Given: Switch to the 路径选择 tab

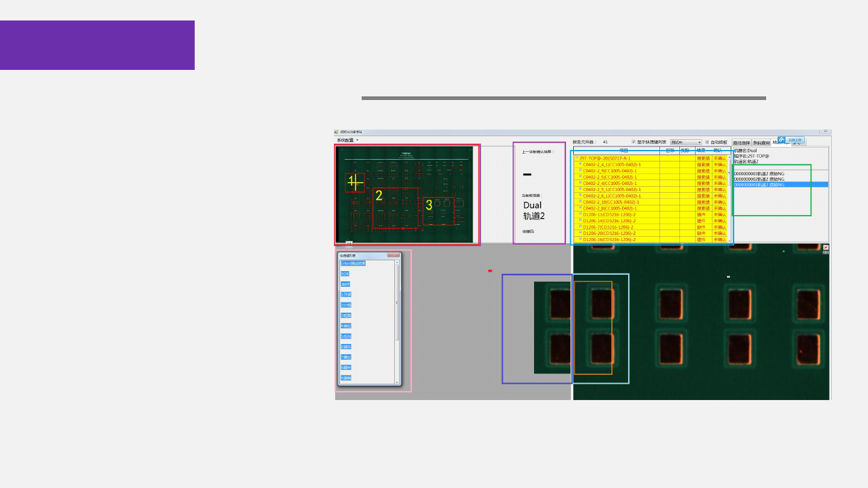Looking at the screenshot, I should pos(741,143).
